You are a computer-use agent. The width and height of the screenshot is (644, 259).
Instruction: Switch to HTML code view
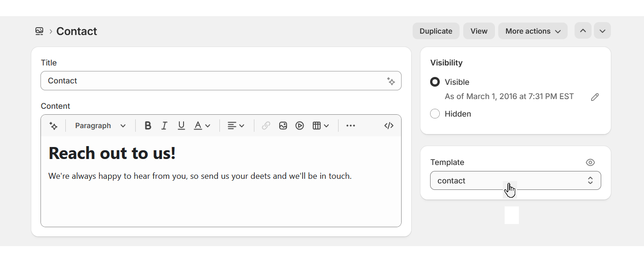[x=389, y=126]
